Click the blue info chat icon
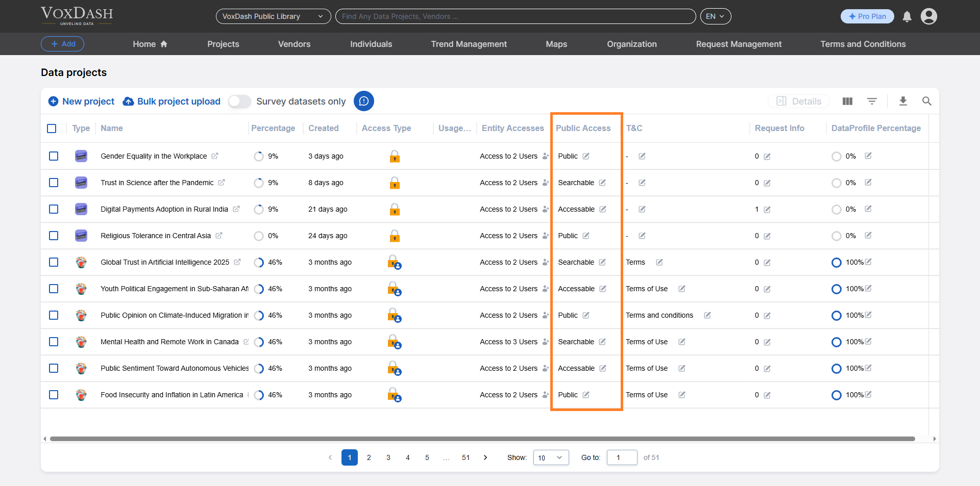 point(364,101)
